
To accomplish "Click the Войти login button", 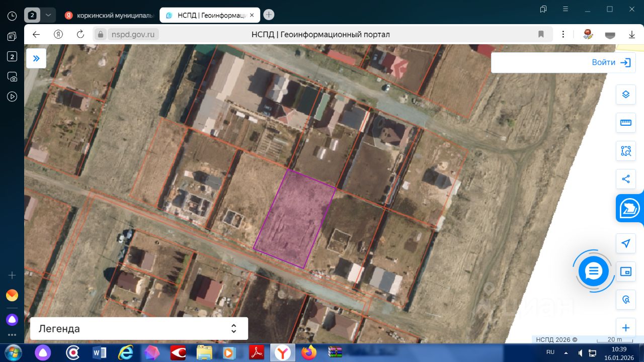I will pos(611,62).
